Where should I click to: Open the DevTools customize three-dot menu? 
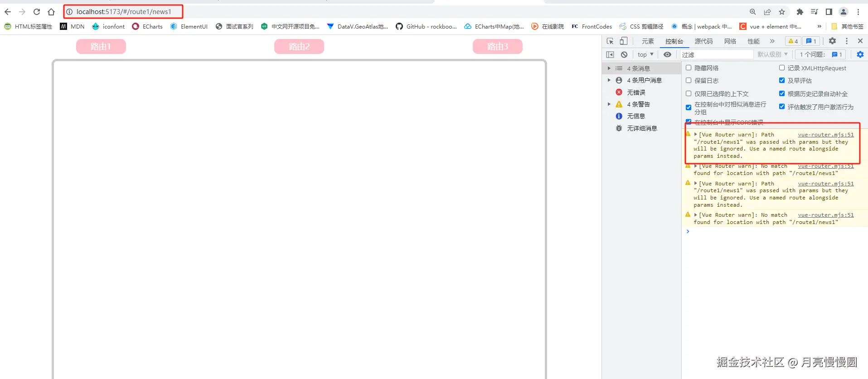point(846,41)
